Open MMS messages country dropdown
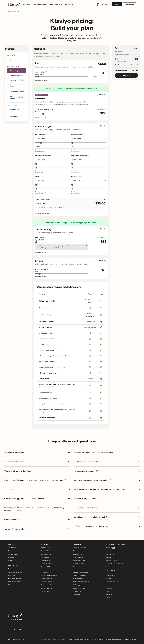 click(x=89, y=138)
